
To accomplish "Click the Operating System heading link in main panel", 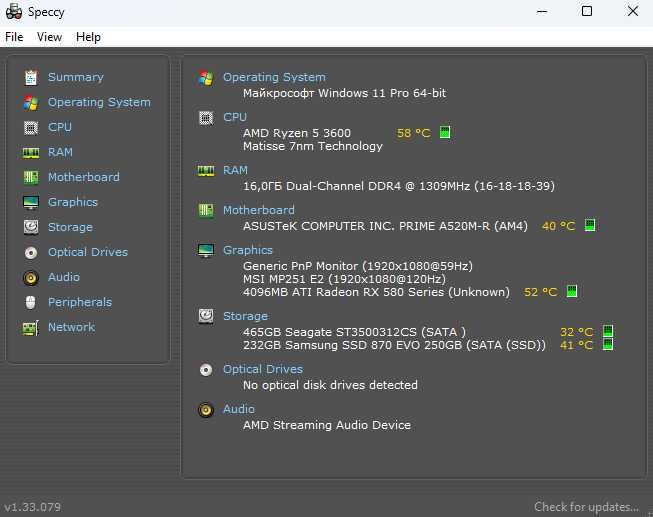I will (x=274, y=77).
